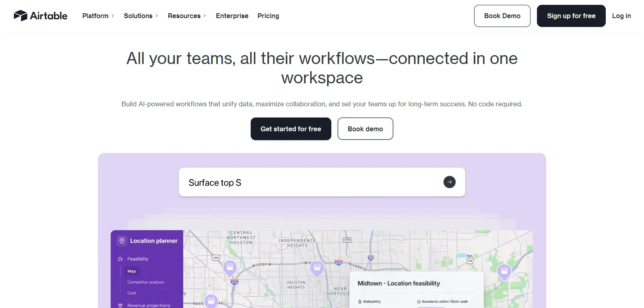Click the main headline about connected workflows
Screen dimensions: 644x308
pyautogui.click(x=322, y=68)
